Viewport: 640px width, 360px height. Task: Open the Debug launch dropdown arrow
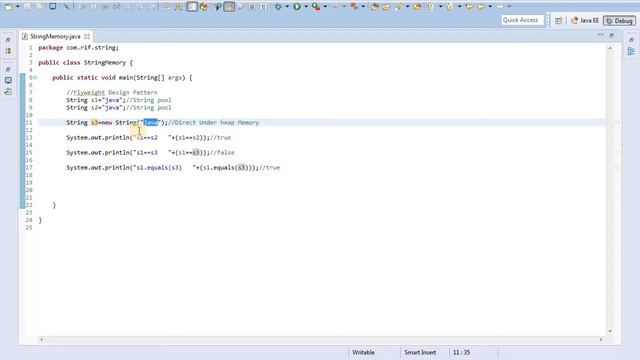click(287, 7)
